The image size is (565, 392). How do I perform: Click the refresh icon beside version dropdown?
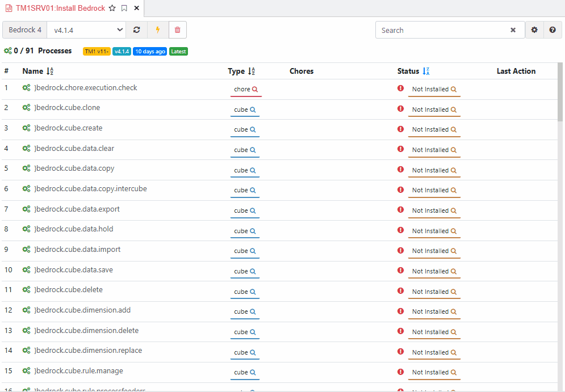coord(137,30)
